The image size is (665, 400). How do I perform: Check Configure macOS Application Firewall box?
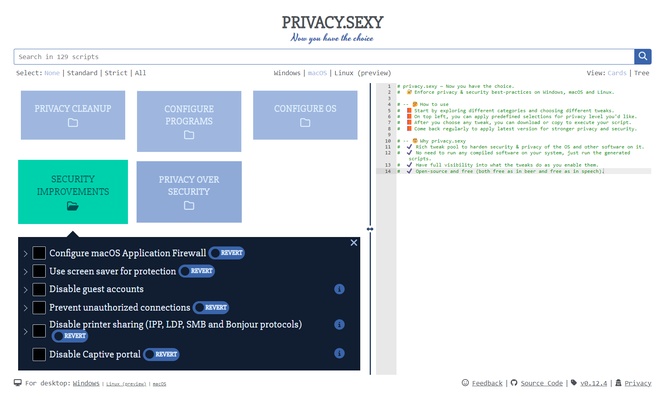[x=39, y=253]
